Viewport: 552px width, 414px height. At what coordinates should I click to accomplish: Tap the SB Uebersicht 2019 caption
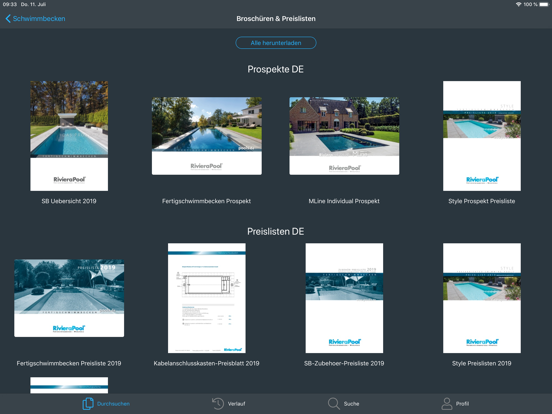69,201
